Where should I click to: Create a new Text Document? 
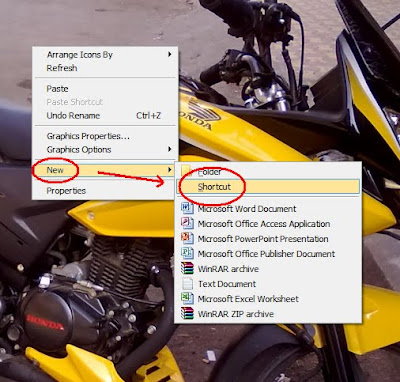[x=268, y=284]
